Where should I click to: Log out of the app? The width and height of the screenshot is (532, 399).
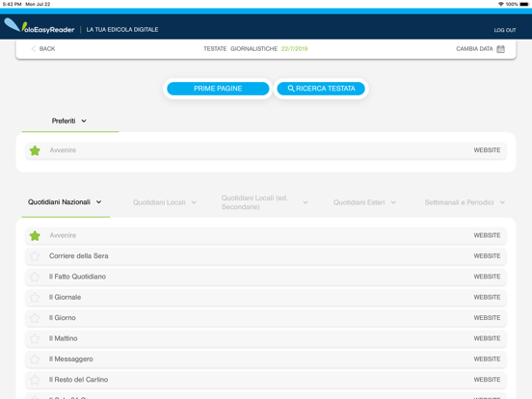[505, 30]
